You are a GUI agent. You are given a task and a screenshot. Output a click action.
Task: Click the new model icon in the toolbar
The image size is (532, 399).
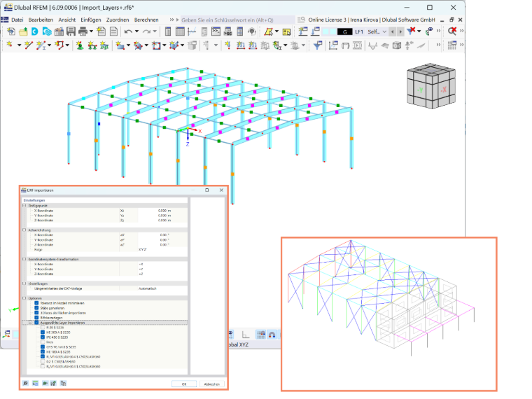point(11,31)
